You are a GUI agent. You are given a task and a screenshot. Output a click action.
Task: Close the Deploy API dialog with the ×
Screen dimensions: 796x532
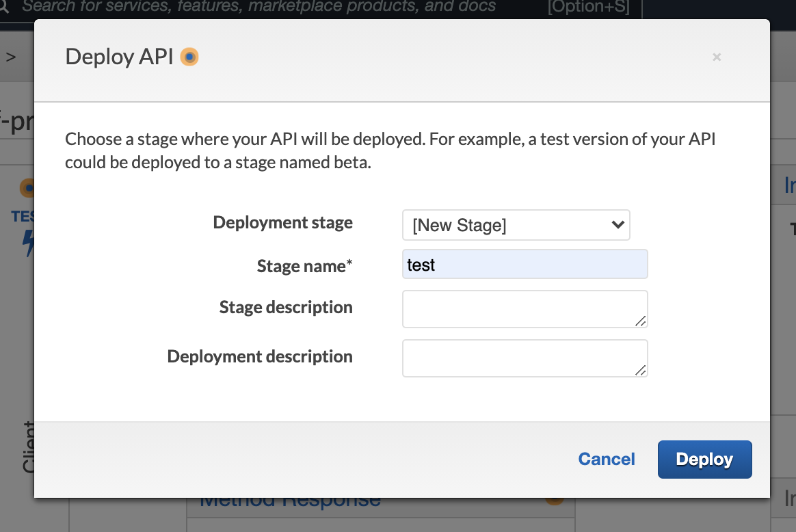[x=717, y=57]
